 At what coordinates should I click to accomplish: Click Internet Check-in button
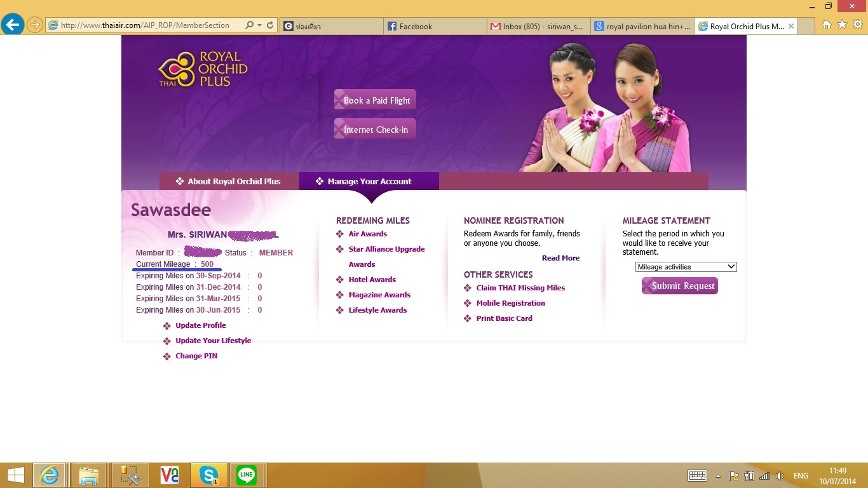(x=375, y=129)
